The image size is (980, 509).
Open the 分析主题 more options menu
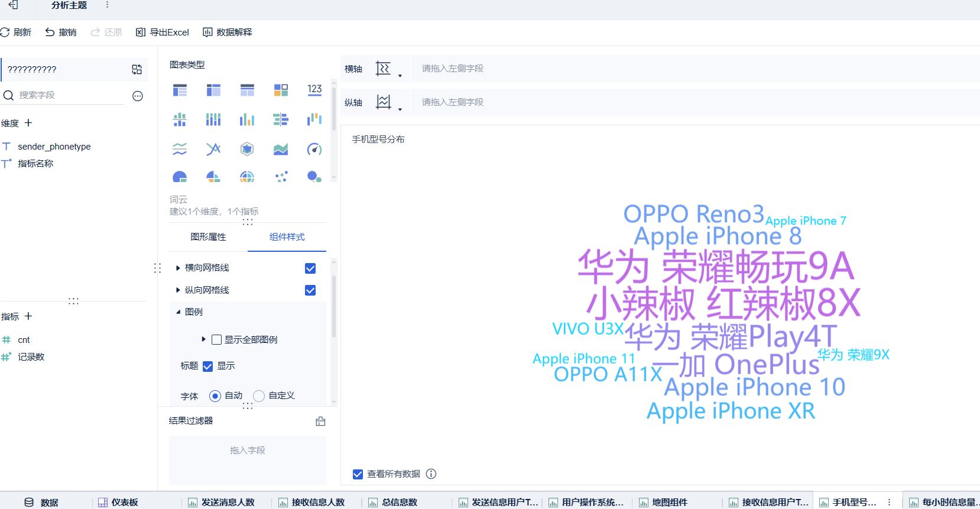click(107, 5)
